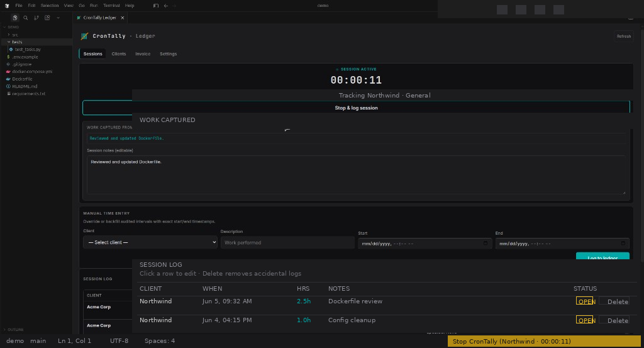
Task: Open the View menu
Action: pos(69,6)
